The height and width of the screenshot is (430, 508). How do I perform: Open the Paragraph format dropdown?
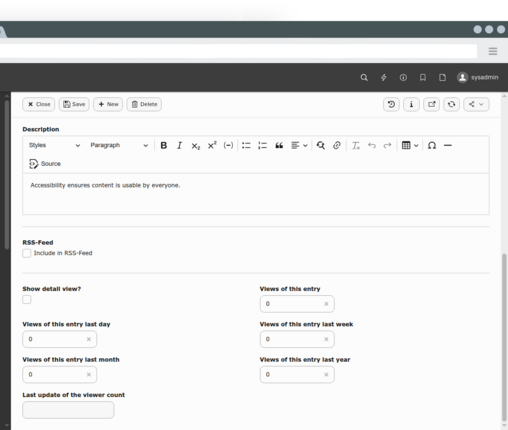[x=119, y=145]
